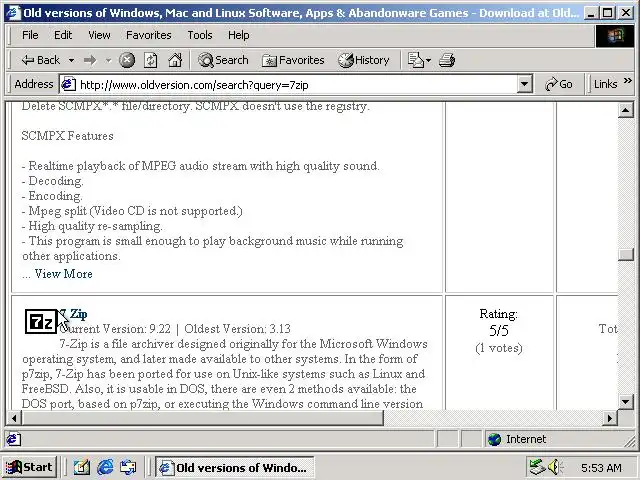Click the horizontal scrollbar thumb

[203, 418]
